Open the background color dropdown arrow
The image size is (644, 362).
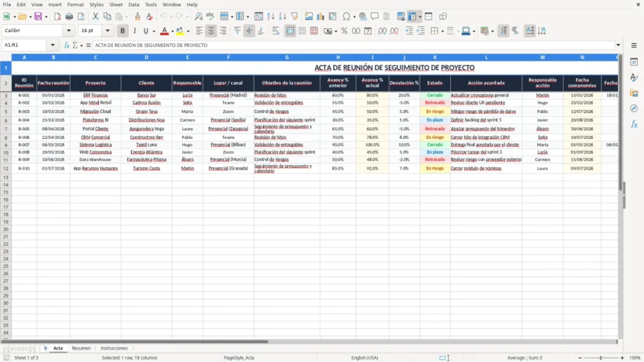188,31
